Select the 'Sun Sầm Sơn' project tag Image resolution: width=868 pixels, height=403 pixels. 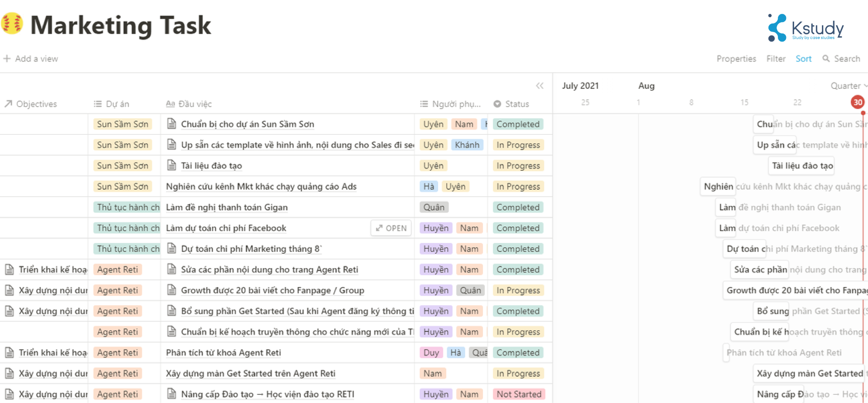[x=123, y=124]
